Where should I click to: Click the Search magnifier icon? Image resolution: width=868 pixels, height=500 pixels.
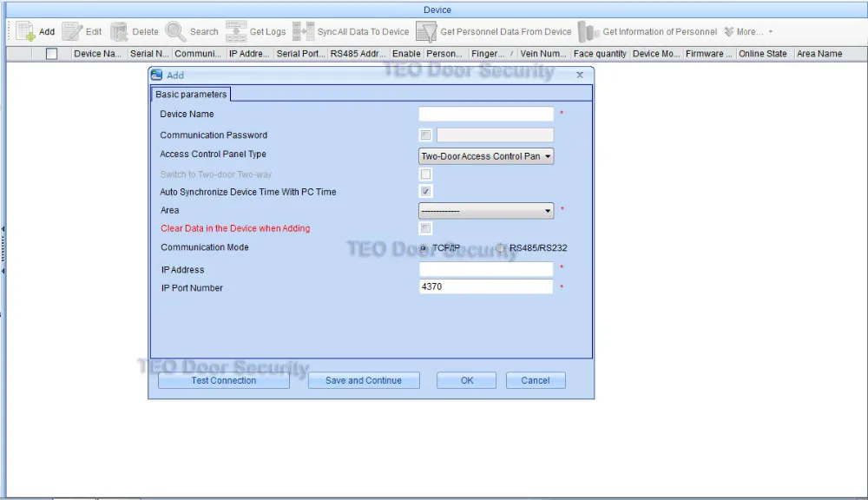coord(175,31)
